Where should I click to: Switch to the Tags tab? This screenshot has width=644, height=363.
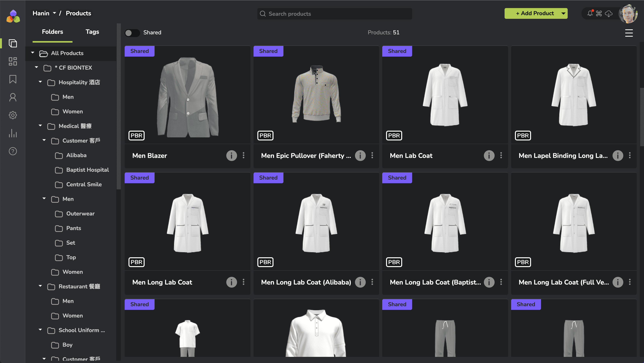92,32
